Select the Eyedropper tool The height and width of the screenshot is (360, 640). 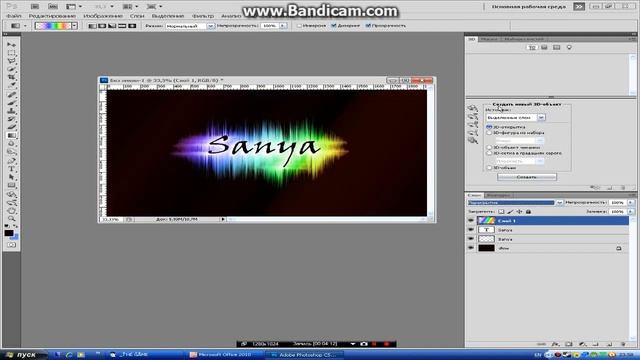pyautogui.click(x=11, y=86)
